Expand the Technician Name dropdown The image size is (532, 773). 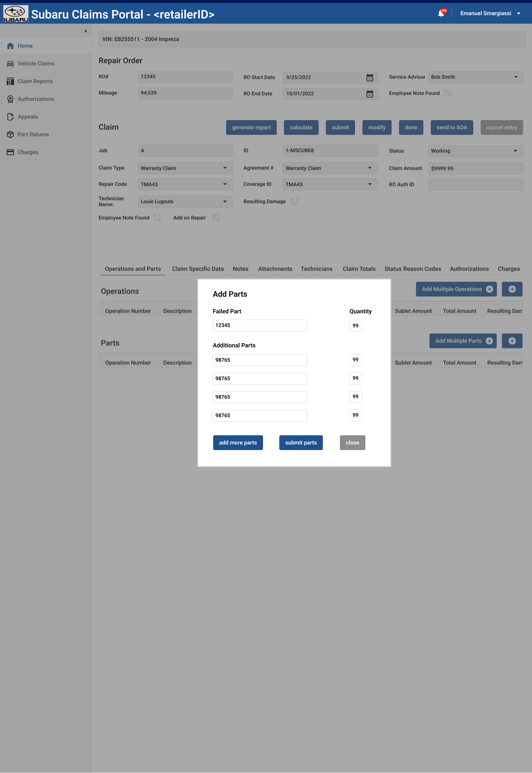185,201
